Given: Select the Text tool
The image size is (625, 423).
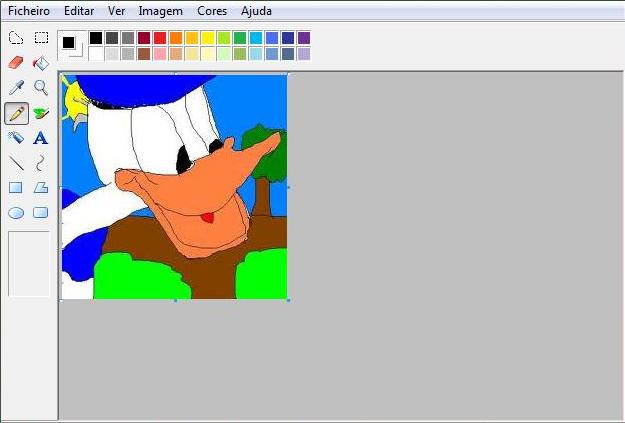Looking at the screenshot, I should click(41, 138).
